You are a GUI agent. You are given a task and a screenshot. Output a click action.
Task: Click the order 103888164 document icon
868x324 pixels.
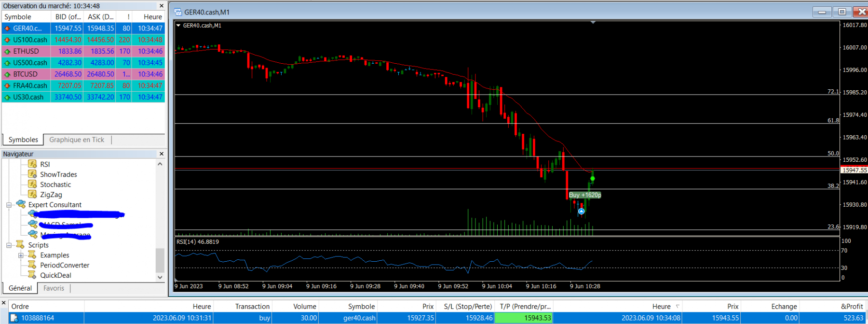(x=14, y=318)
